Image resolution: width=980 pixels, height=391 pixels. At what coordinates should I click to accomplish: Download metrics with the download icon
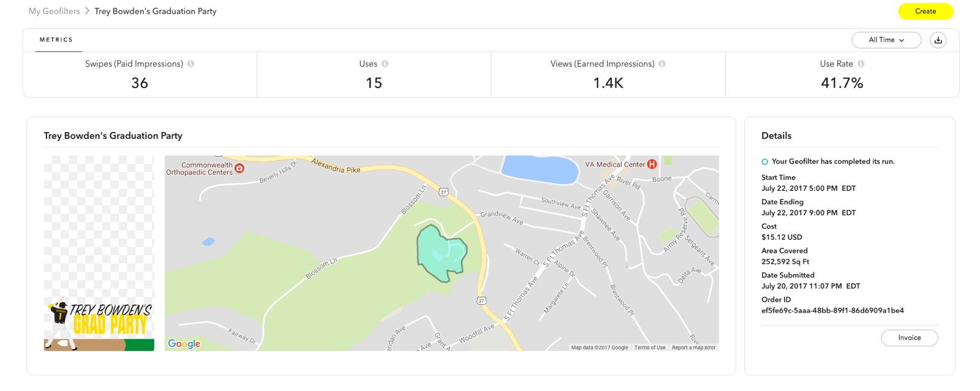pyautogui.click(x=938, y=40)
